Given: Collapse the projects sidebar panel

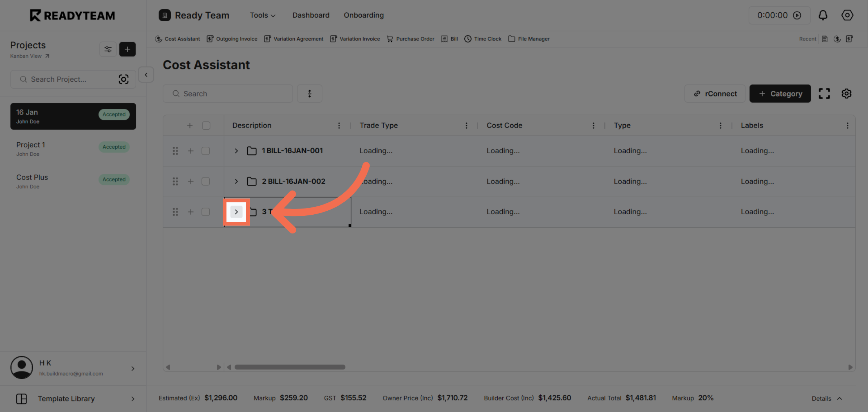Looking at the screenshot, I should (146, 75).
